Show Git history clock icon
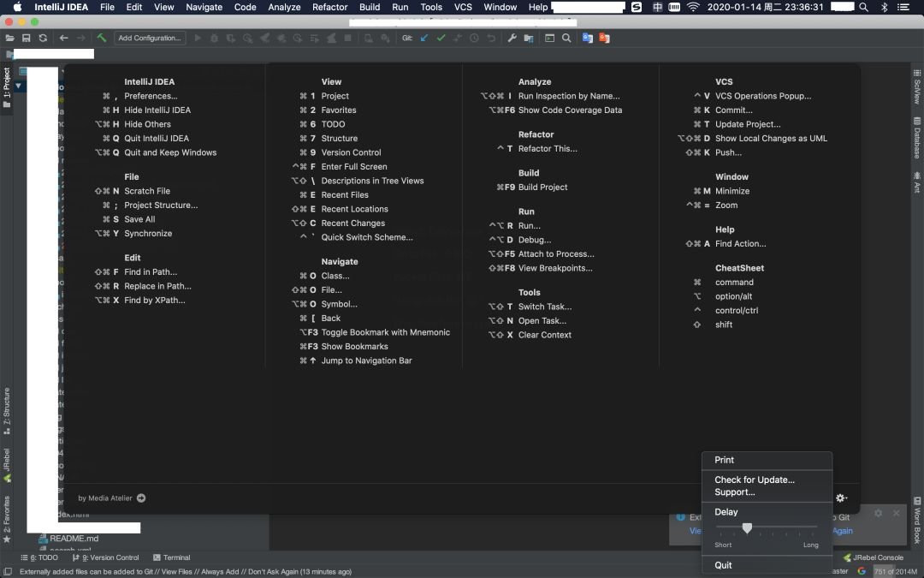 (474, 38)
